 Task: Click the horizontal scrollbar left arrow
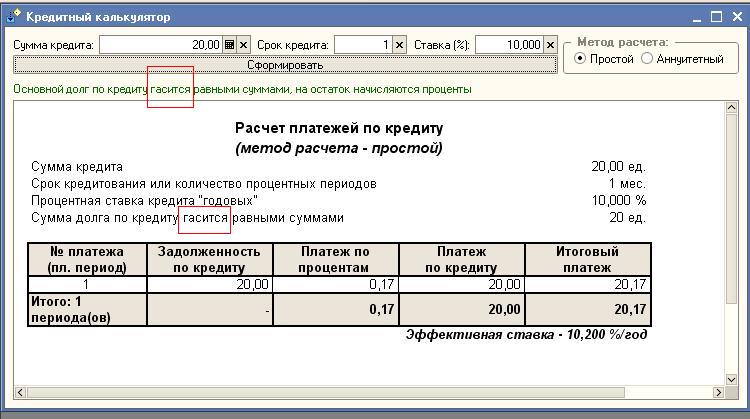(x=20, y=393)
